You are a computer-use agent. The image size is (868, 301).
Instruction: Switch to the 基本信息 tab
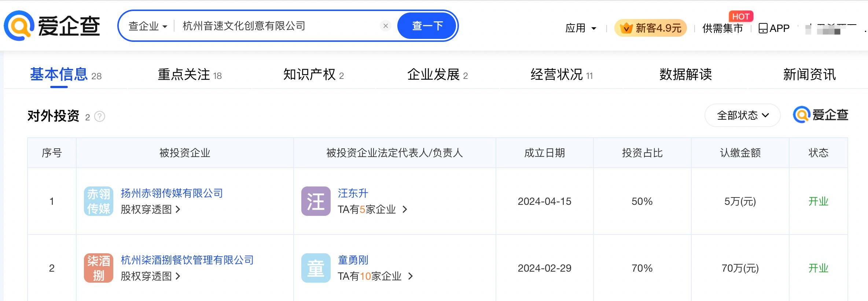click(66, 75)
